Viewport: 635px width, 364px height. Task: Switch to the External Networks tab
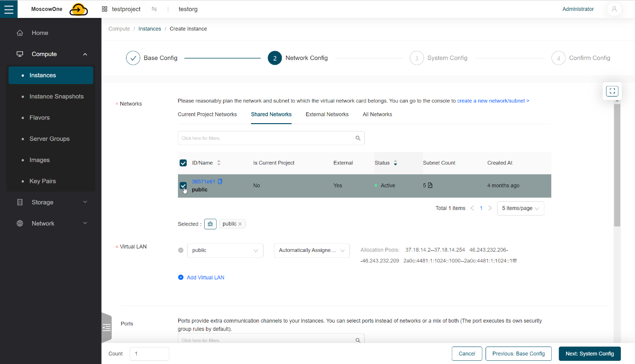point(327,114)
